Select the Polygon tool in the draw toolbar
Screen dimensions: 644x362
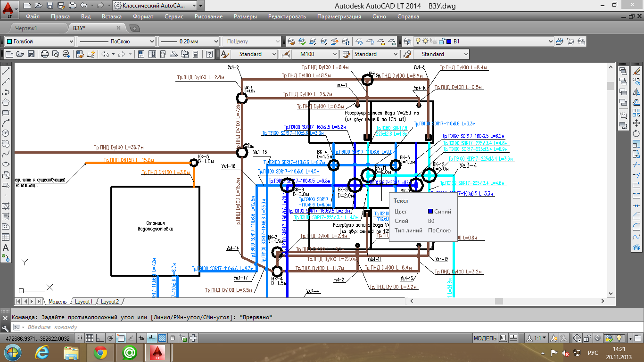coord(6,102)
